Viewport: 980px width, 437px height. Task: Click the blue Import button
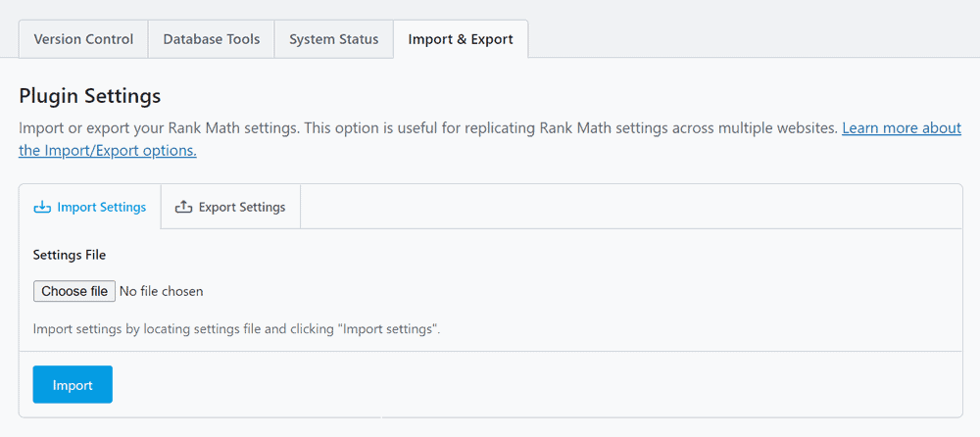pos(73,385)
